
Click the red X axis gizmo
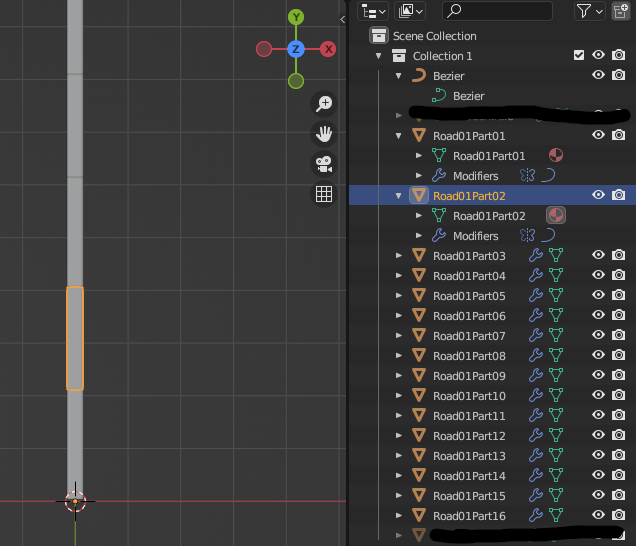coord(328,49)
